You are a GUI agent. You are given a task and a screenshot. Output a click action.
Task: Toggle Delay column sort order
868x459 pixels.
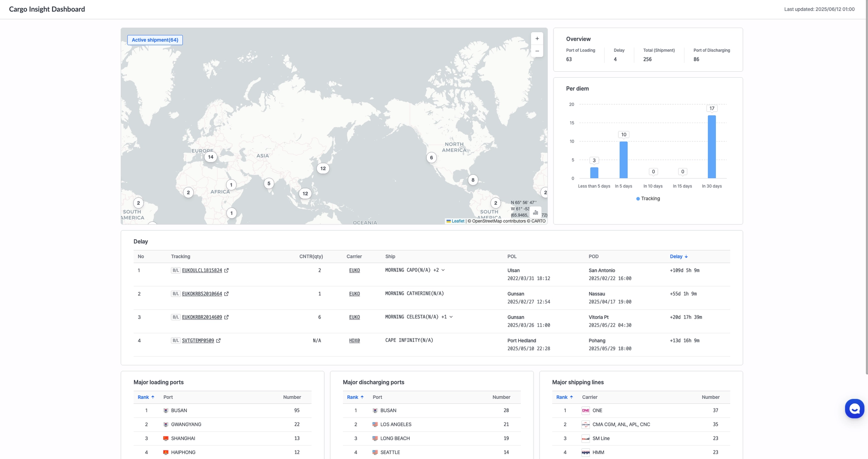679,257
